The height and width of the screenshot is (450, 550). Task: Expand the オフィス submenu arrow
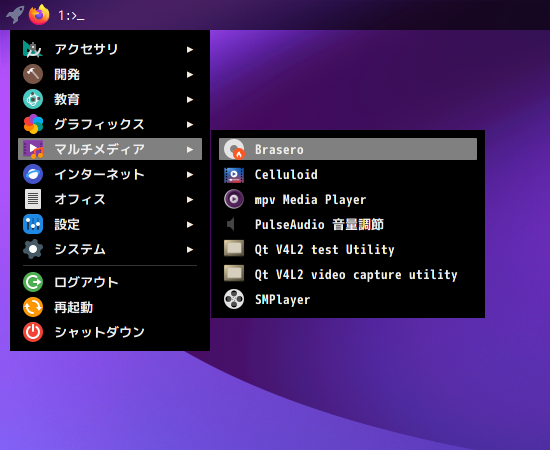tap(190, 200)
